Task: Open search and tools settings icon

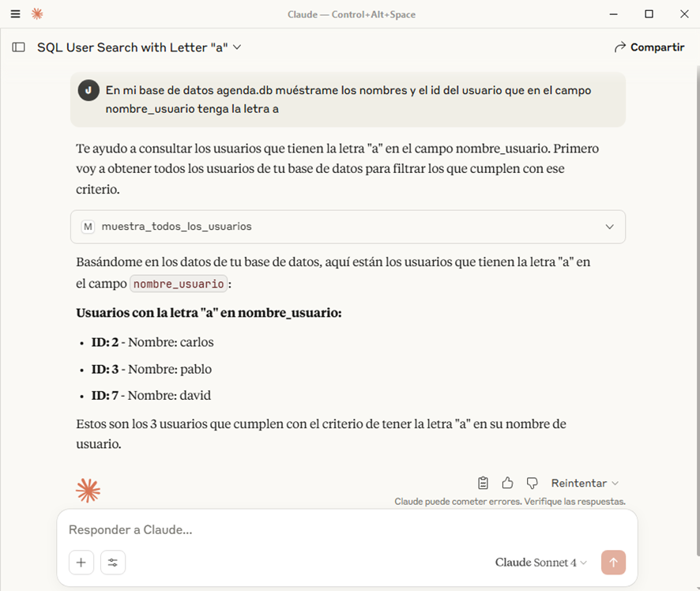Action: click(113, 563)
